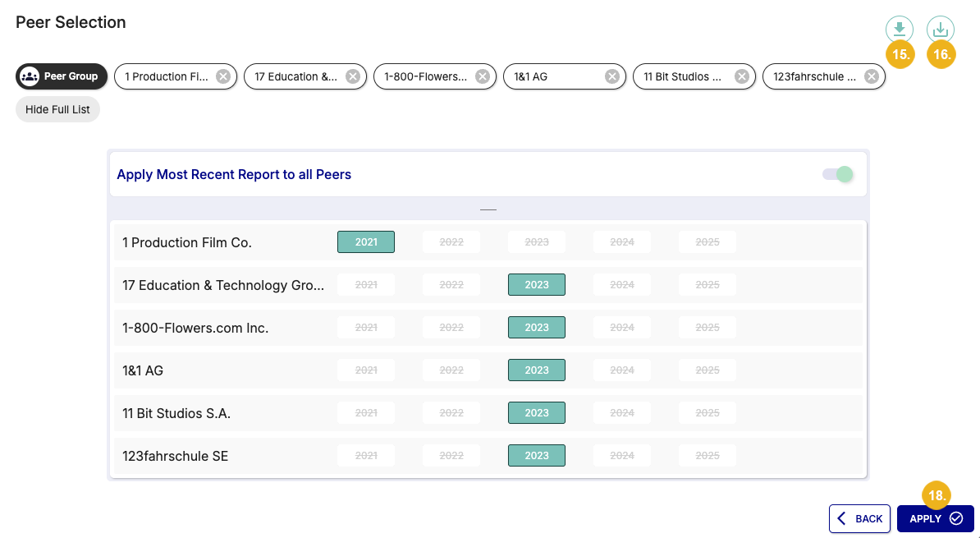Select the 123fahrschule SE peer chip
This screenshot has height=538, width=980.
click(x=818, y=76)
